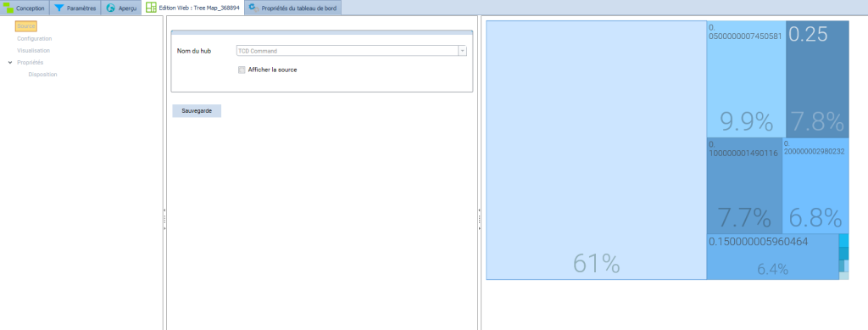
Task: Select the Visualisation item in sidebar
Action: click(33, 50)
